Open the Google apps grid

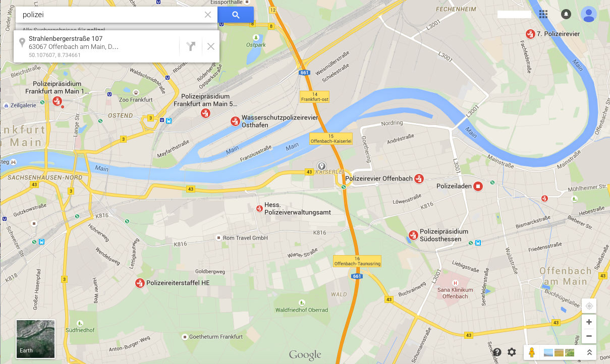pyautogui.click(x=543, y=14)
